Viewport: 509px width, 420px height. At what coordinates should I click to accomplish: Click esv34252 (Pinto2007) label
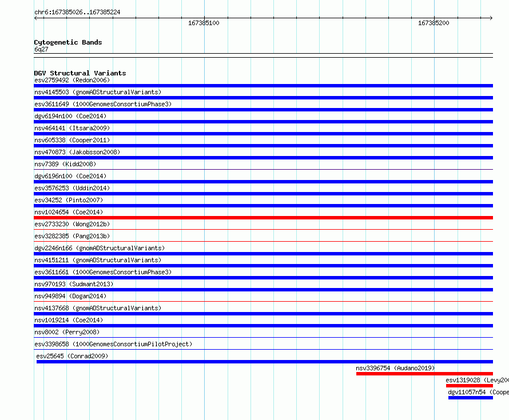(x=69, y=200)
